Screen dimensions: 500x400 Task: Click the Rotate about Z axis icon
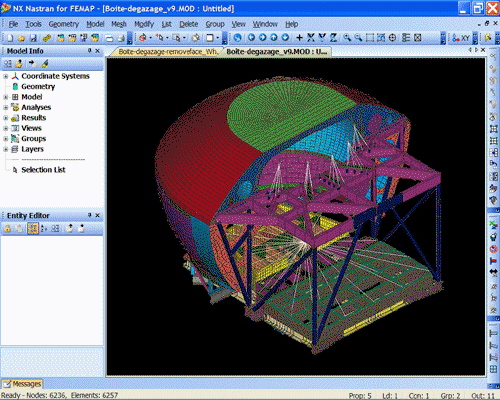click(x=333, y=38)
